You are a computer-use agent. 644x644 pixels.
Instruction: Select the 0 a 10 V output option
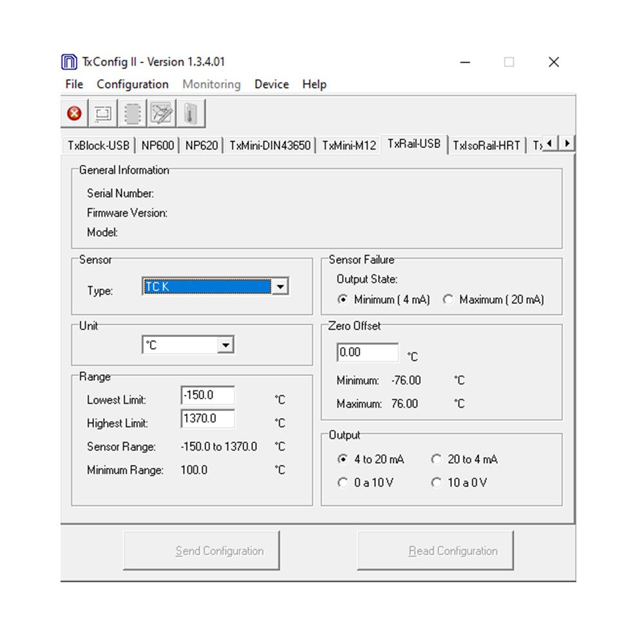[x=343, y=482]
